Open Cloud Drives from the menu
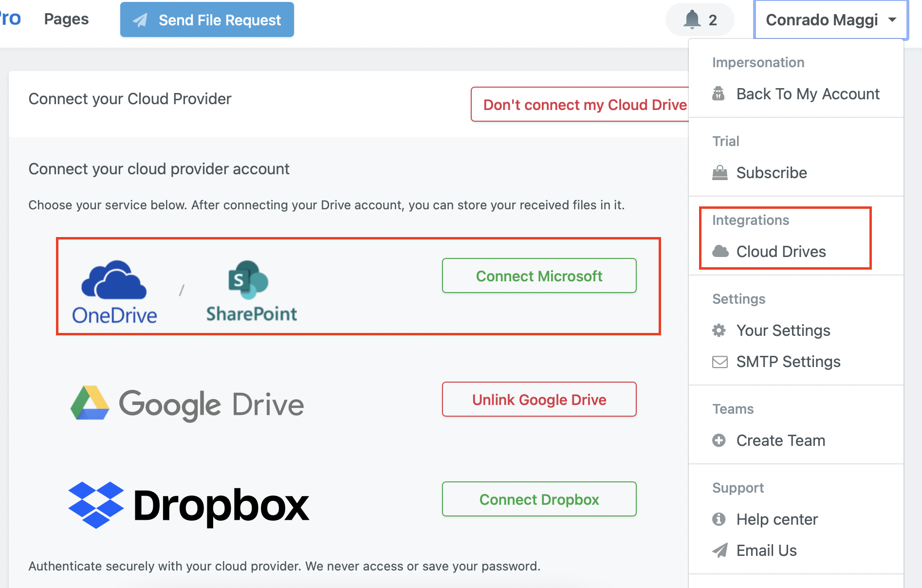The image size is (922, 588). point(796,252)
